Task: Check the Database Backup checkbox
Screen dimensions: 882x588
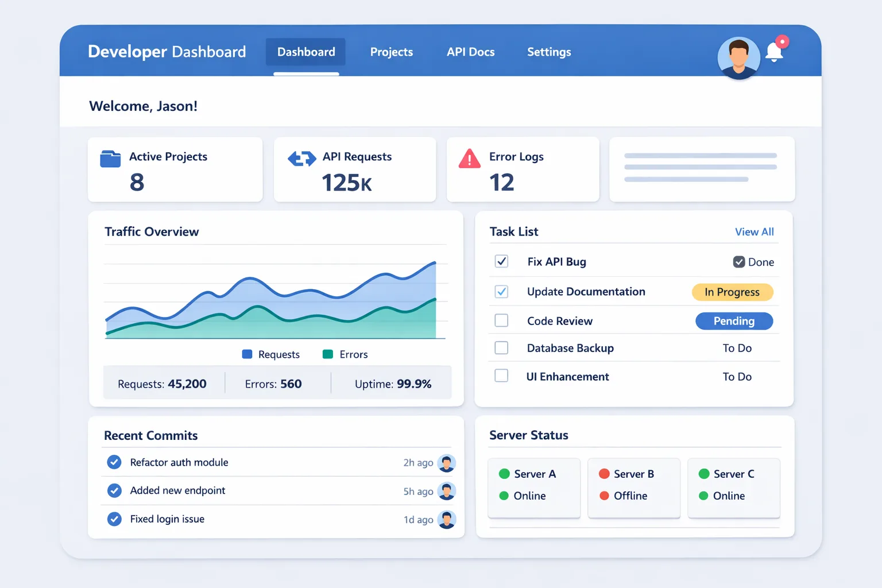Action: [x=501, y=347]
